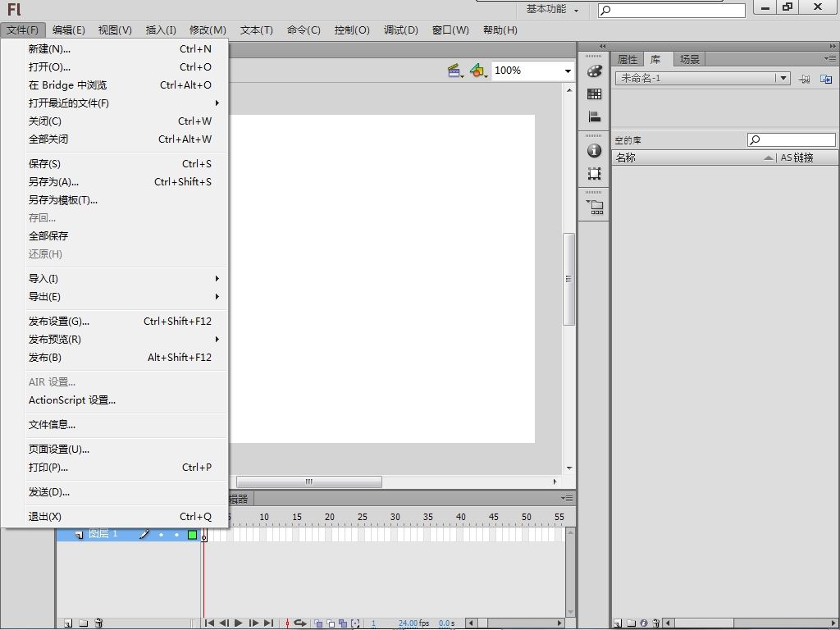840x630 pixels.
Task: Click the library search input field
Action: pyautogui.click(x=796, y=140)
